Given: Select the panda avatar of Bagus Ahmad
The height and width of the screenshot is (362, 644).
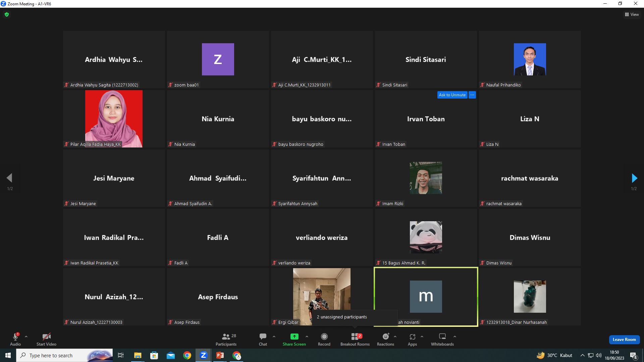Looking at the screenshot, I should click(x=426, y=237).
